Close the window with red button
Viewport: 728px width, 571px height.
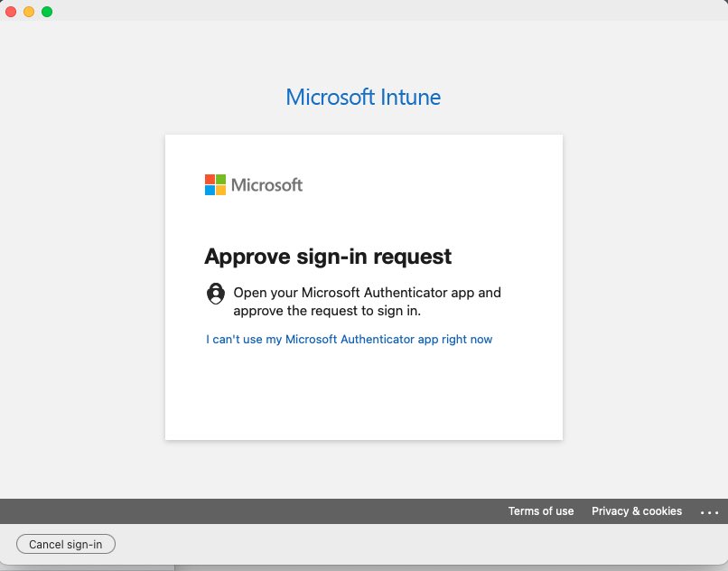[11, 12]
